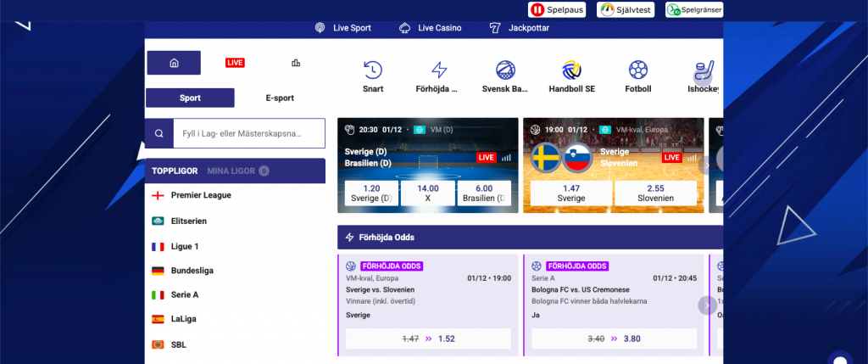Select the Ishockey category icon

[704, 70]
